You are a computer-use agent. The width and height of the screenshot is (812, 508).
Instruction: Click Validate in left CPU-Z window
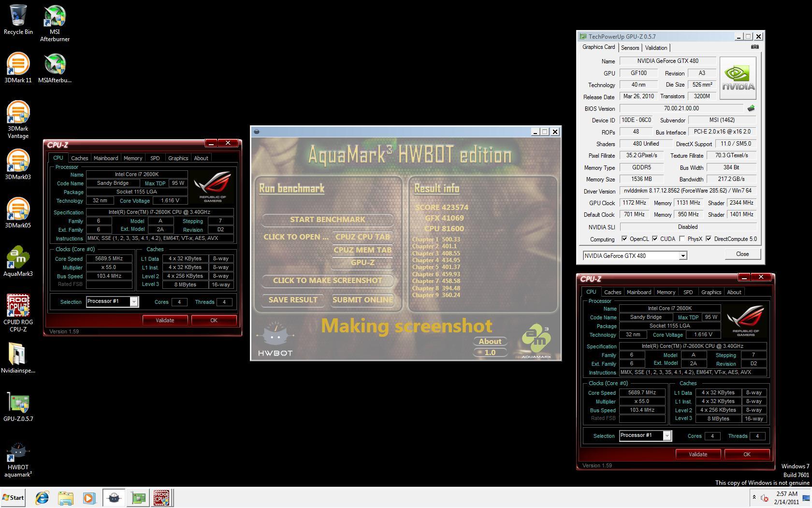(x=165, y=320)
